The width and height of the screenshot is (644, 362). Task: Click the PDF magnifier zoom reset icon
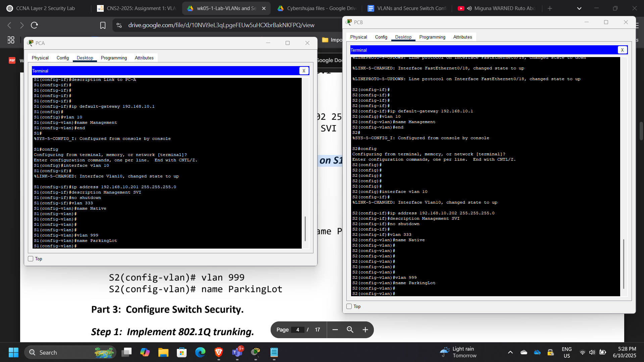pos(350,330)
